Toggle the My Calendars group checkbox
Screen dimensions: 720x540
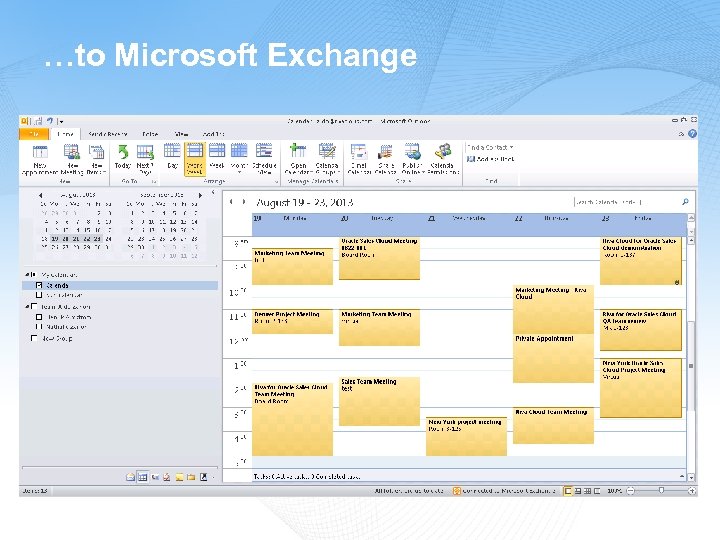33,275
